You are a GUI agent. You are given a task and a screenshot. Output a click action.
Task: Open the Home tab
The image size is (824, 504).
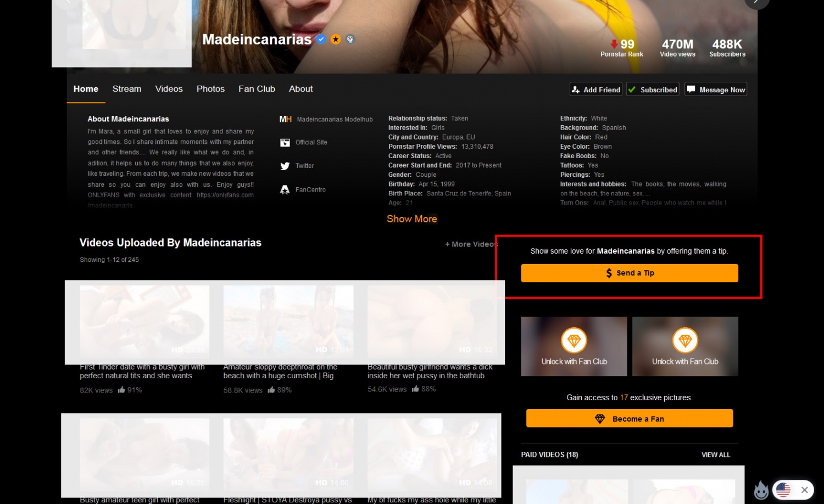[x=86, y=89]
